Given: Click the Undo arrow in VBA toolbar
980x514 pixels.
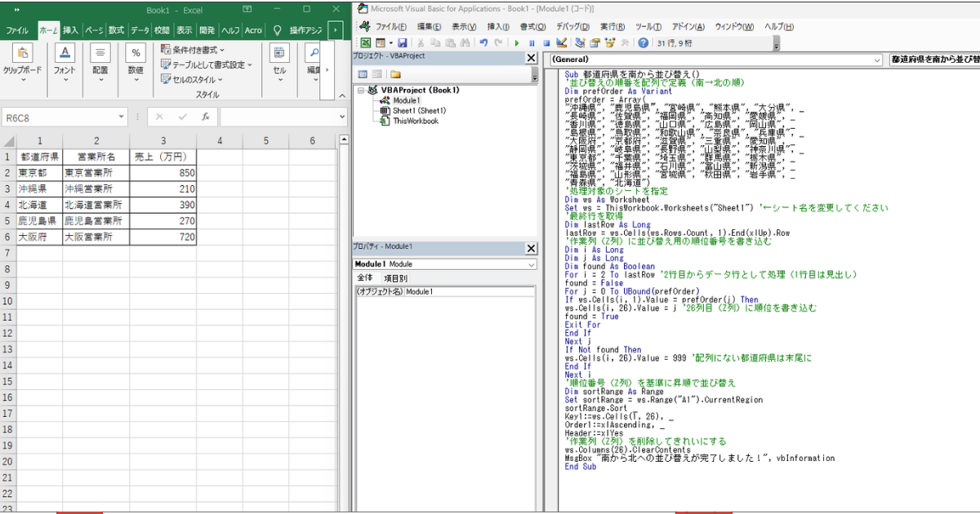Looking at the screenshot, I should tap(484, 42).
